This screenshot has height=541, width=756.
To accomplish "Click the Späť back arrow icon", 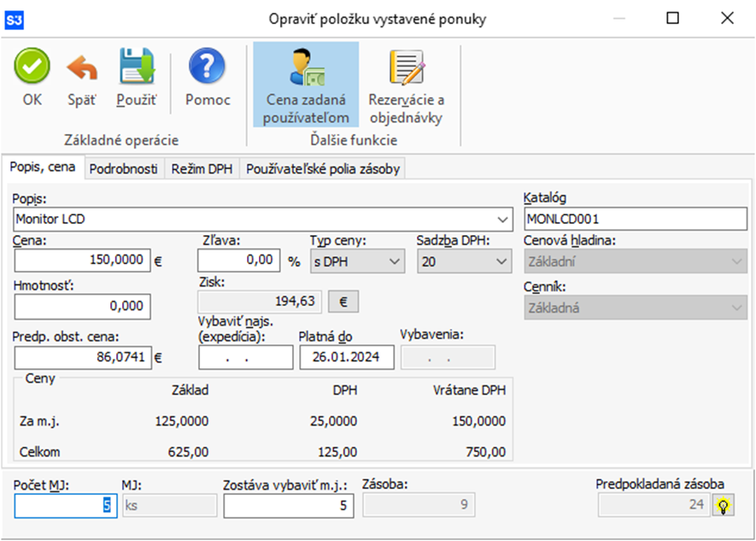I will tap(82, 67).
